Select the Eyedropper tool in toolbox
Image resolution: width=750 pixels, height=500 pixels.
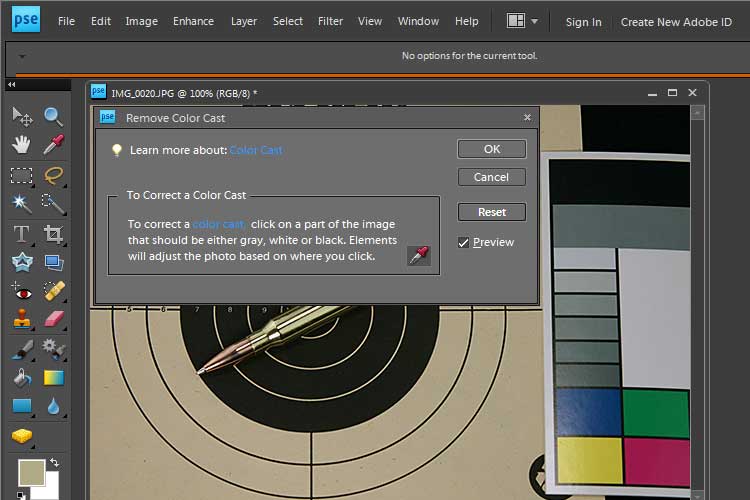[53, 144]
